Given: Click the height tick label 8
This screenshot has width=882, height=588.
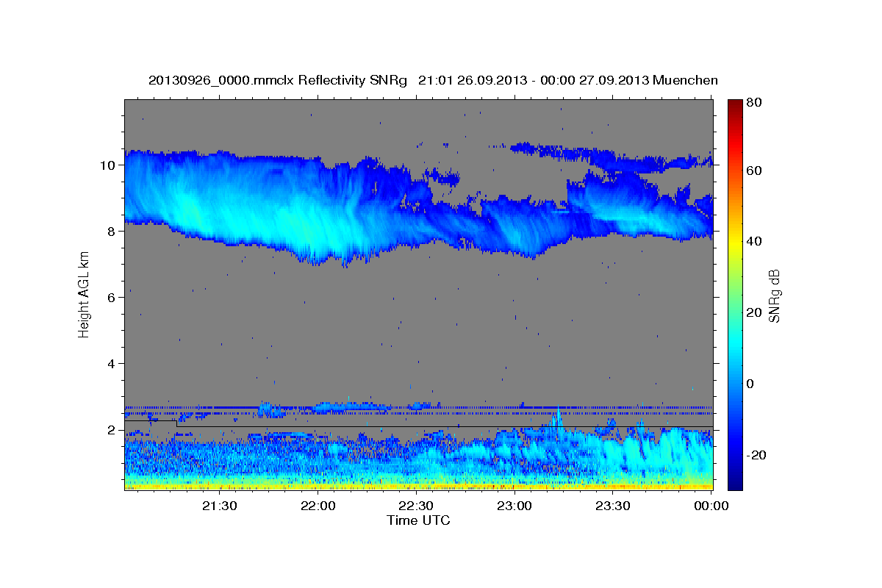Looking at the screenshot, I should [x=112, y=232].
